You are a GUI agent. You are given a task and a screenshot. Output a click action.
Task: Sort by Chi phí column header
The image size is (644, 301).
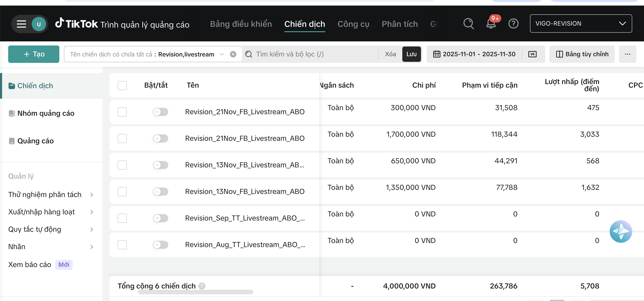coord(424,85)
